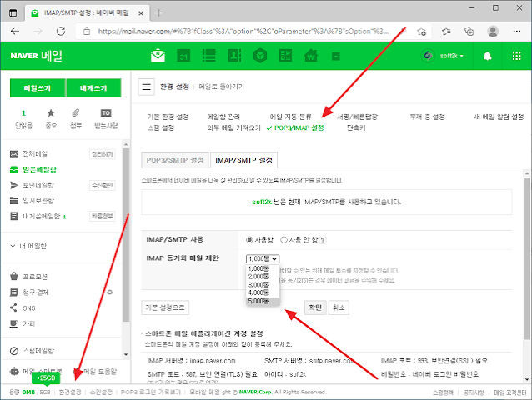The width and height of the screenshot is (532, 400).
Task: Open the memo list icon in header
Action: pyautogui.click(x=209, y=56)
